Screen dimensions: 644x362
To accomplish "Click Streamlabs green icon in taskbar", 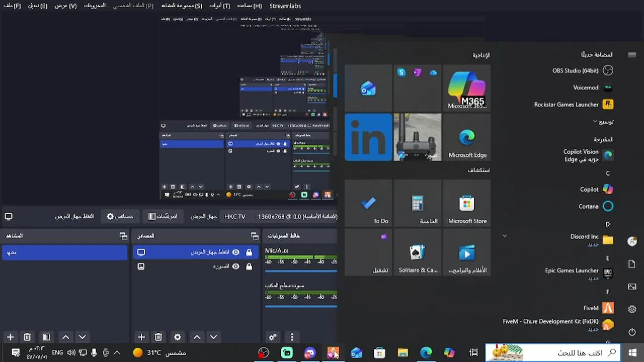I will [x=287, y=353].
